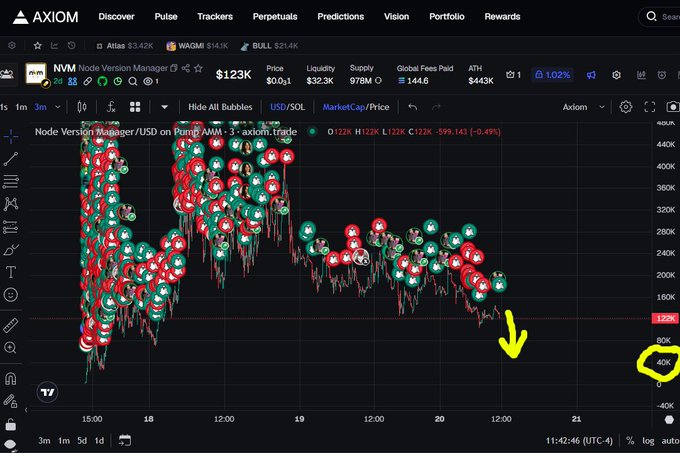The height and width of the screenshot is (453, 680).
Task: Search NVM with magnifier icon
Action: point(133,81)
